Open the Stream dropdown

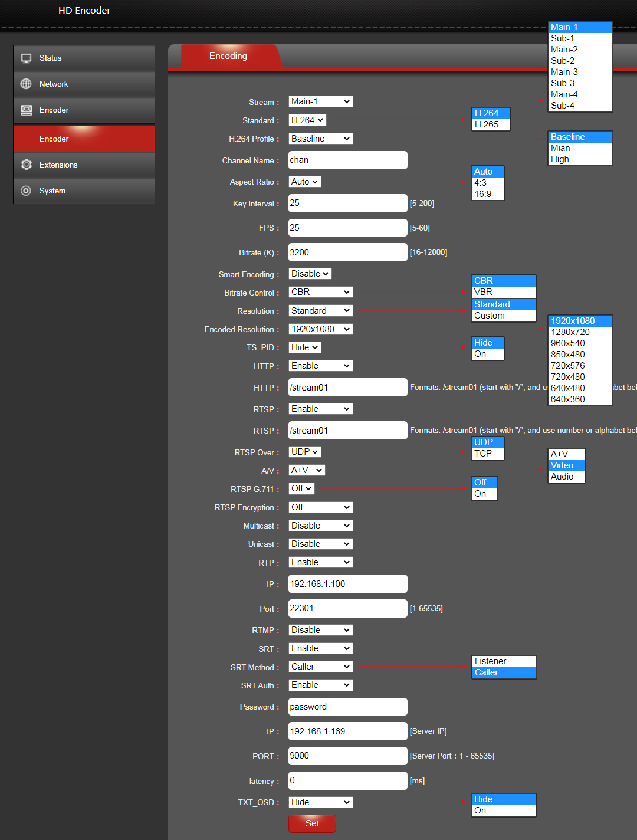320,101
